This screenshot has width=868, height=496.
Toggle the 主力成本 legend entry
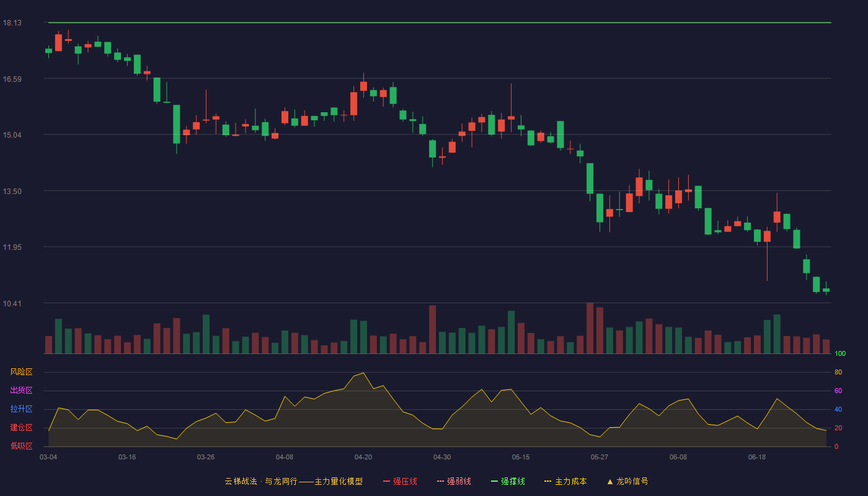[565, 481]
